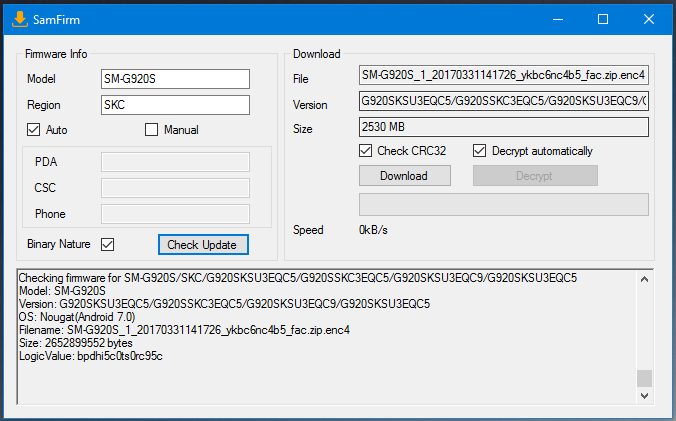The width and height of the screenshot is (676, 421).
Task: Uncheck the Binary Nature checkbox
Action: point(108,244)
